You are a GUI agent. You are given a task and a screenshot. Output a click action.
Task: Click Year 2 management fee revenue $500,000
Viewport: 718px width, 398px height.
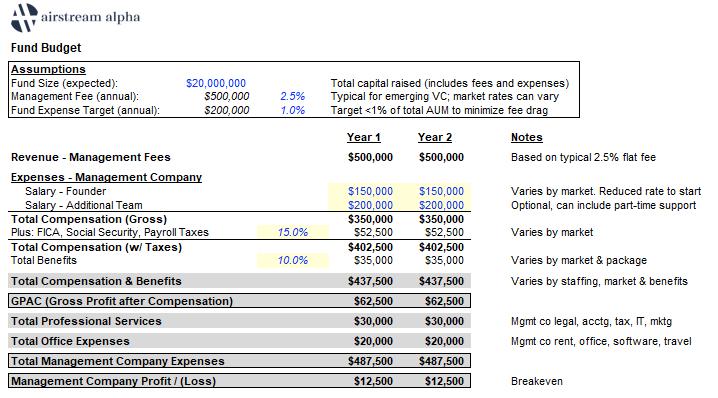pyautogui.click(x=441, y=158)
